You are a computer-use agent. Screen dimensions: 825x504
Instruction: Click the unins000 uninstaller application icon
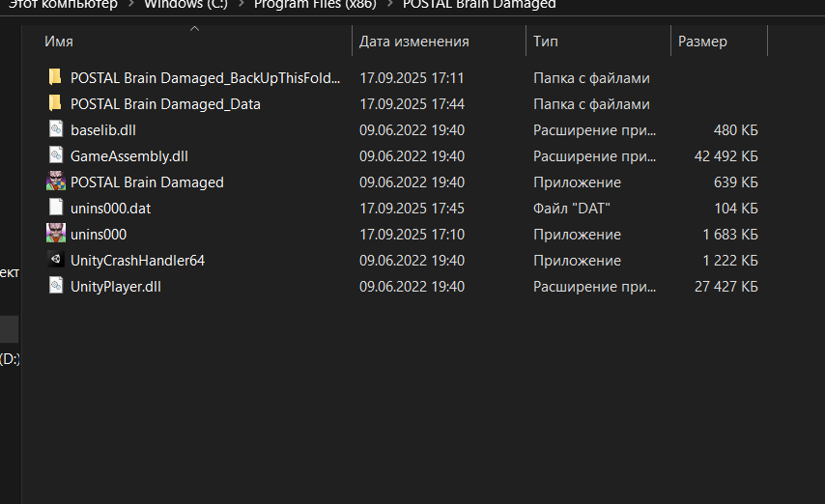[x=55, y=234]
